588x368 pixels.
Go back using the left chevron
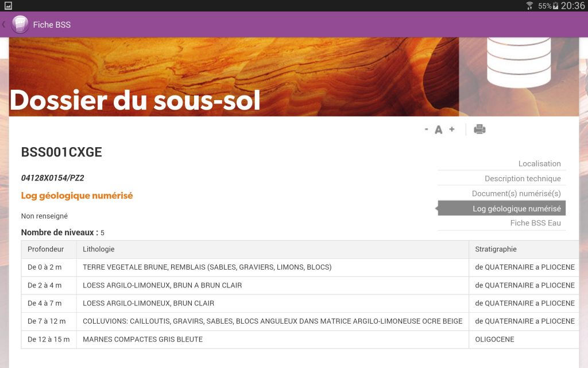4,24
